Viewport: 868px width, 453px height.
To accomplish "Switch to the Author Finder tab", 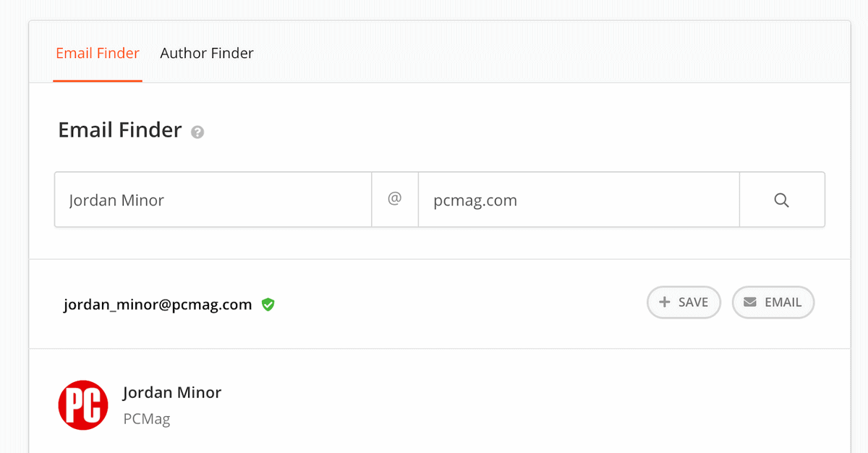I will click(207, 54).
